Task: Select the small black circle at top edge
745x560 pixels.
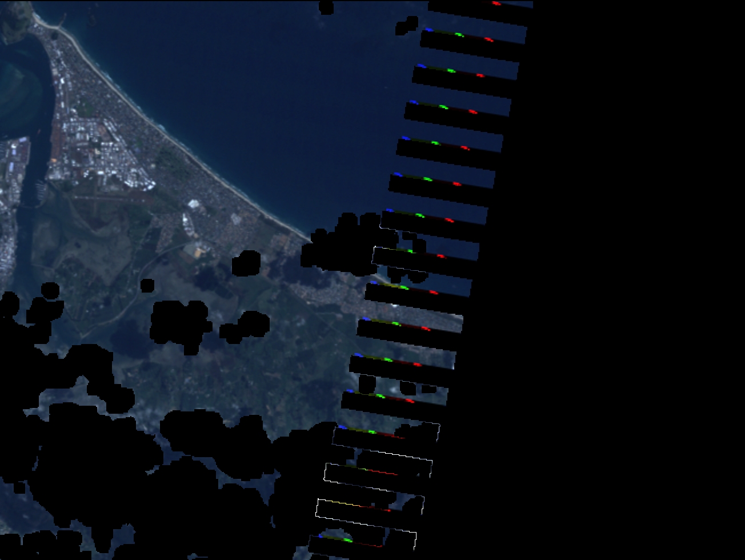Action: (x=325, y=7)
